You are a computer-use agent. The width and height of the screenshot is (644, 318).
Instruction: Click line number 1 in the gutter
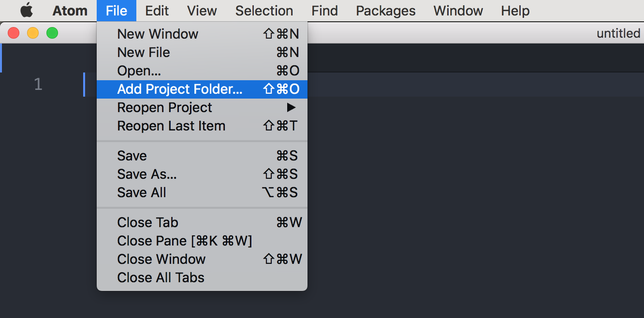(38, 85)
